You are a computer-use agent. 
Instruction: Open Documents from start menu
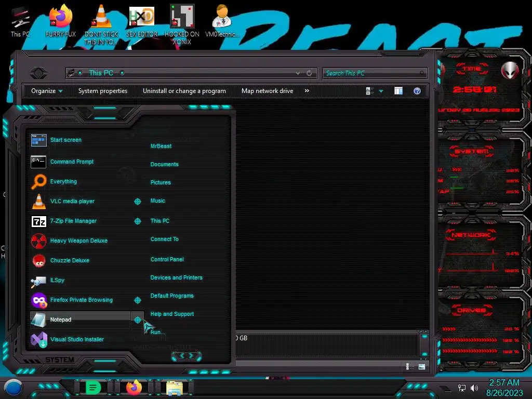(164, 164)
